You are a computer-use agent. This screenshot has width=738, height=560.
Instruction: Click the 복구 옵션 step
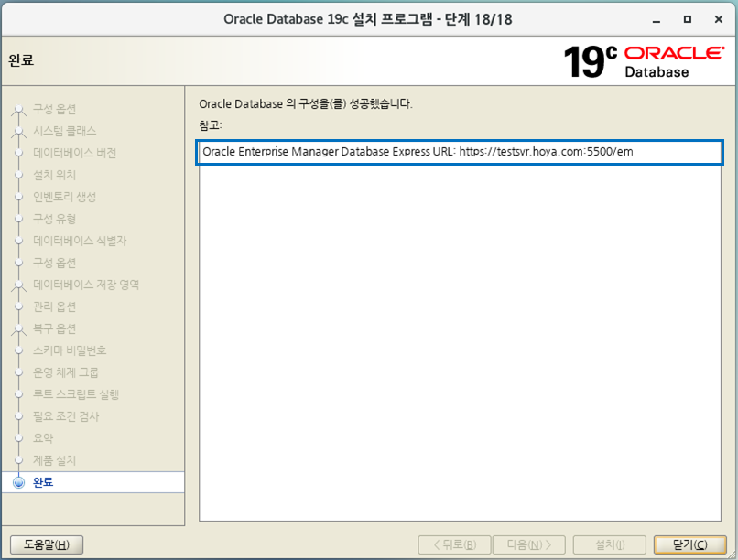point(54,328)
